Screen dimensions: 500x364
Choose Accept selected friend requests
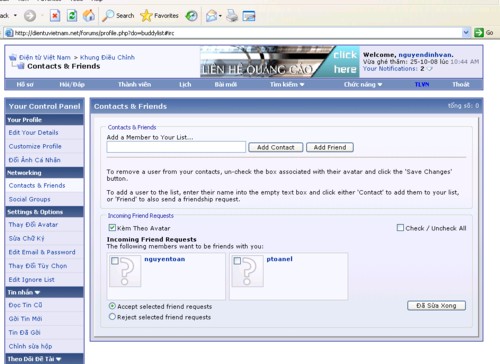[x=112, y=306]
